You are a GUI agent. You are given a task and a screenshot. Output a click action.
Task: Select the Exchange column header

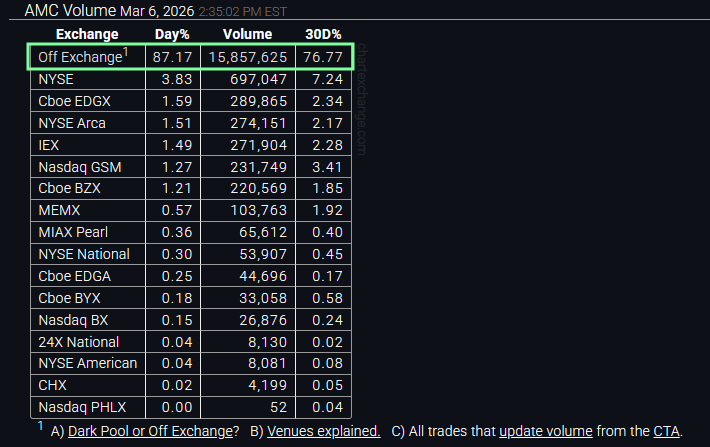point(87,34)
